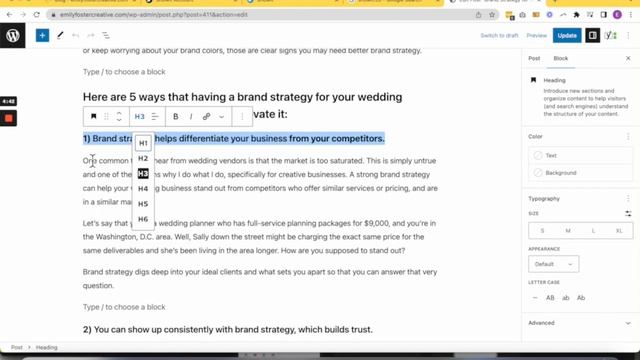Open the text alignment control
640x360 pixels.
(x=155, y=116)
